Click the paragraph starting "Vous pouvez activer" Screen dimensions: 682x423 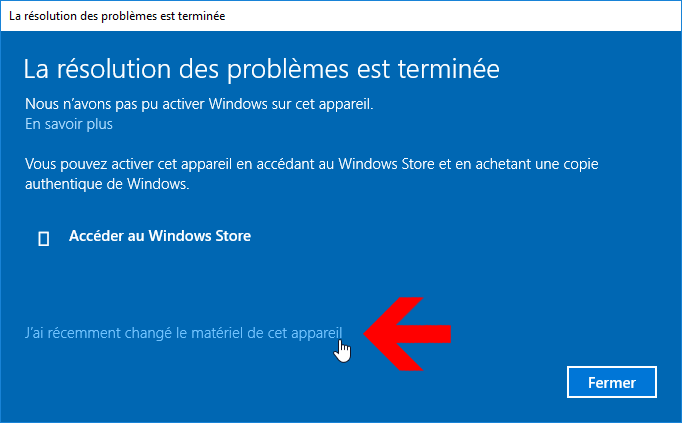tap(311, 174)
